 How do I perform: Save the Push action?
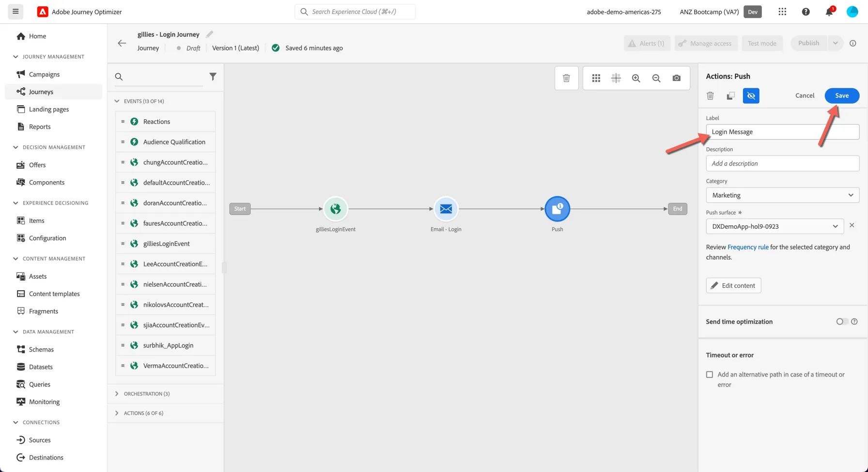point(842,95)
